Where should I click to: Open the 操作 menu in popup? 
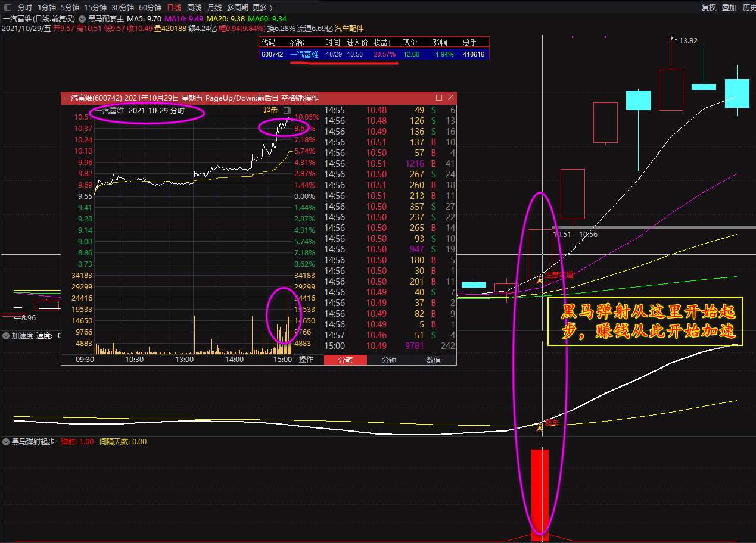306,360
